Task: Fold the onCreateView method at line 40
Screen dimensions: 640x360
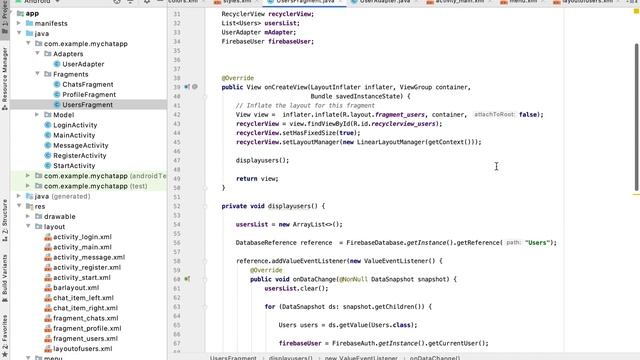Action: [205, 97]
